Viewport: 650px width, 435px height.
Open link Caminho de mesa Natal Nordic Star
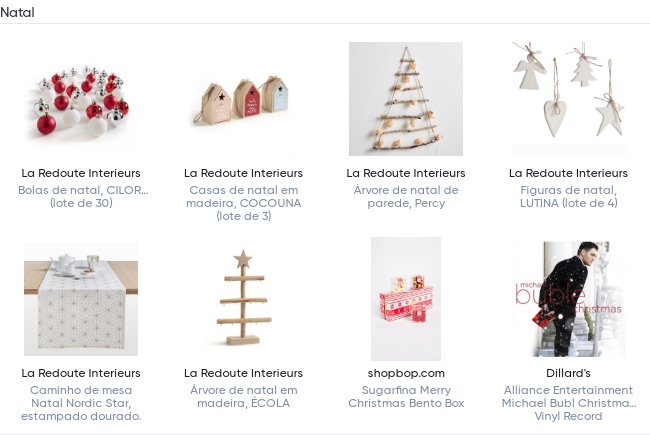pyautogui.click(x=81, y=403)
